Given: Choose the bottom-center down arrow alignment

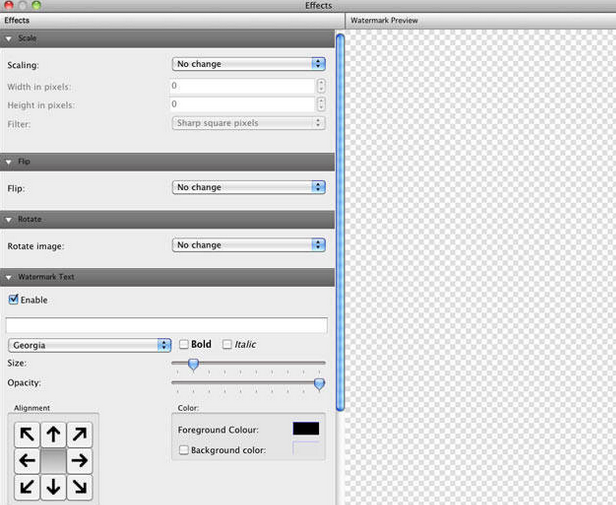Looking at the screenshot, I should [x=53, y=487].
